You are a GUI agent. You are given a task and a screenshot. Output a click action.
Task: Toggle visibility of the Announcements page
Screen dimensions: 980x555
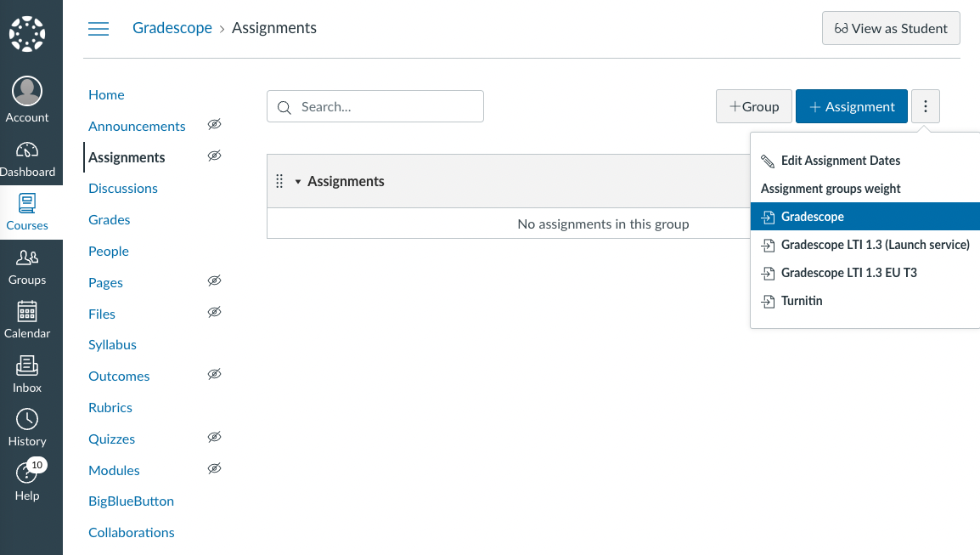tap(214, 124)
